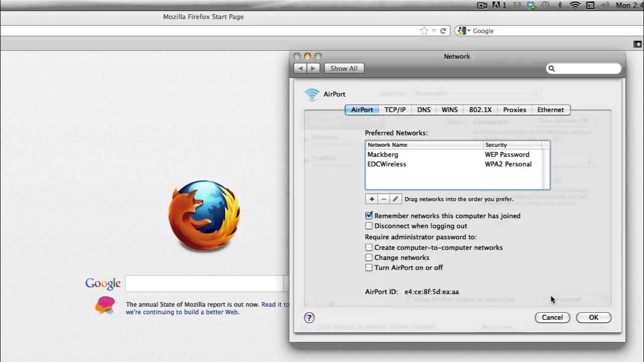This screenshot has height=362, width=644.
Task: Click the AirPort Wi-Fi icon in the dialog
Action: click(312, 94)
